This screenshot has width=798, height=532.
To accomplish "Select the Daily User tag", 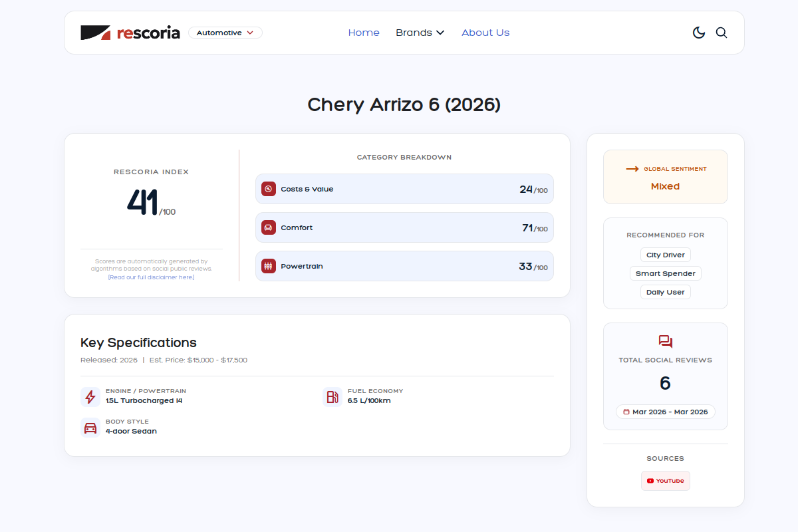I will (666, 292).
